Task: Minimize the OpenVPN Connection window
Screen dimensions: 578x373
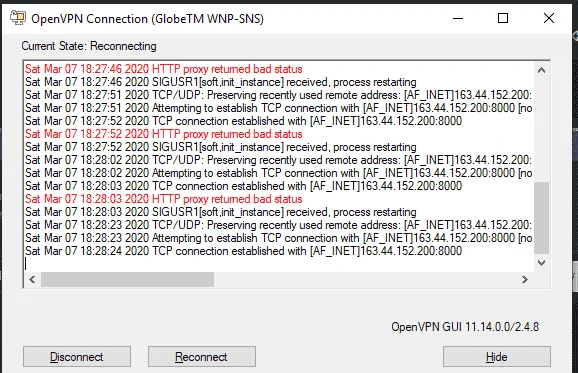Action: click(458, 18)
